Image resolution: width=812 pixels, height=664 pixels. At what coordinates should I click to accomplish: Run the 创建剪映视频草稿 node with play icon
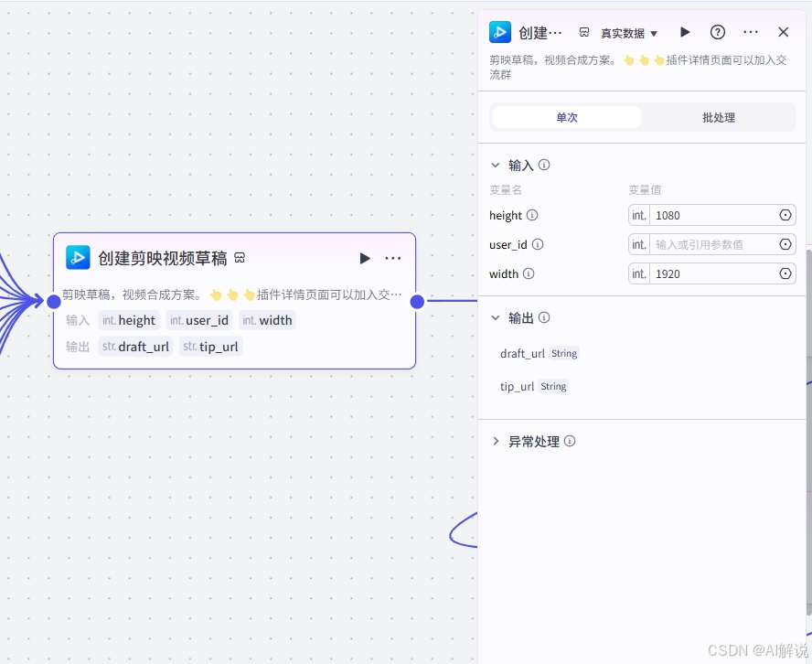pyautogui.click(x=365, y=258)
